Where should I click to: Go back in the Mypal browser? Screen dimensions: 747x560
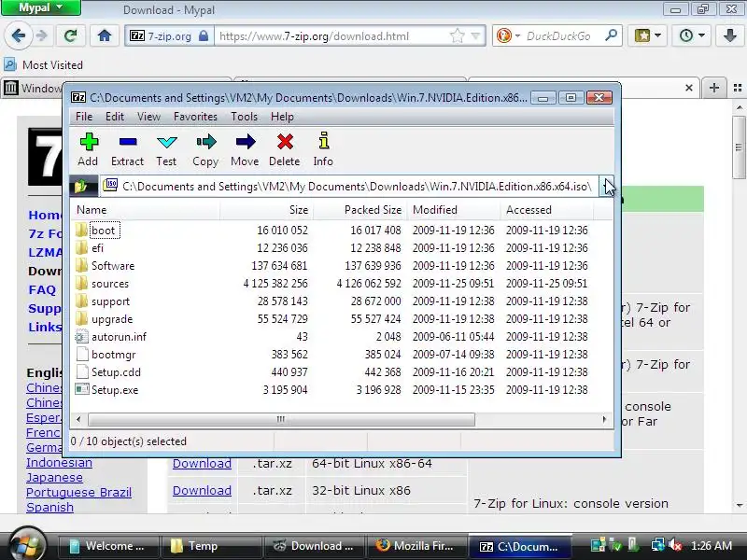[18, 35]
